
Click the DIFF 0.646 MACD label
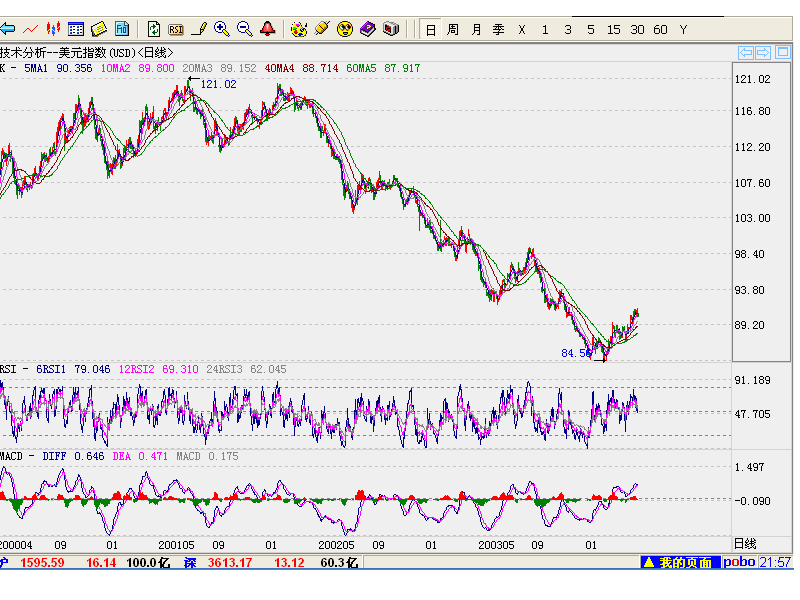coord(73,456)
